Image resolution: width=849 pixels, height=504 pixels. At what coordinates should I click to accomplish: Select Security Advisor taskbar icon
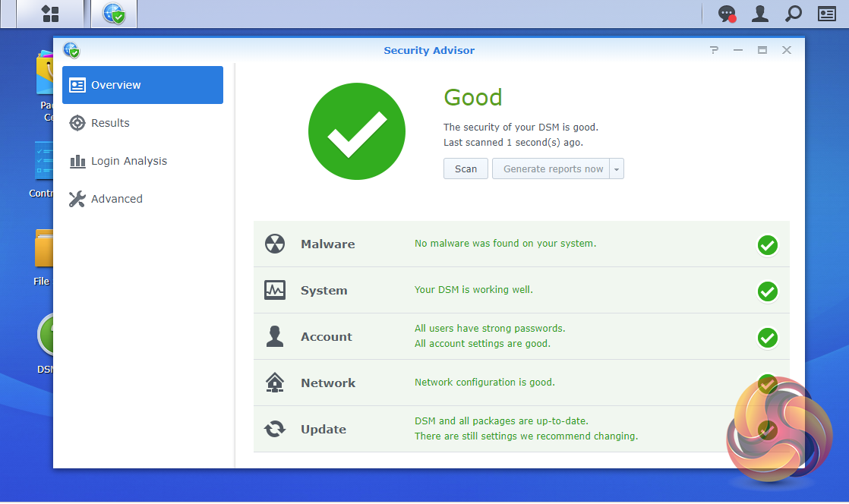(x=114, y=14)
